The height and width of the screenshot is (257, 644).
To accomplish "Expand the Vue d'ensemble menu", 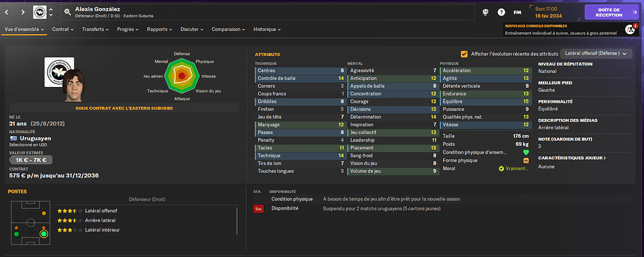I will 24,30.
